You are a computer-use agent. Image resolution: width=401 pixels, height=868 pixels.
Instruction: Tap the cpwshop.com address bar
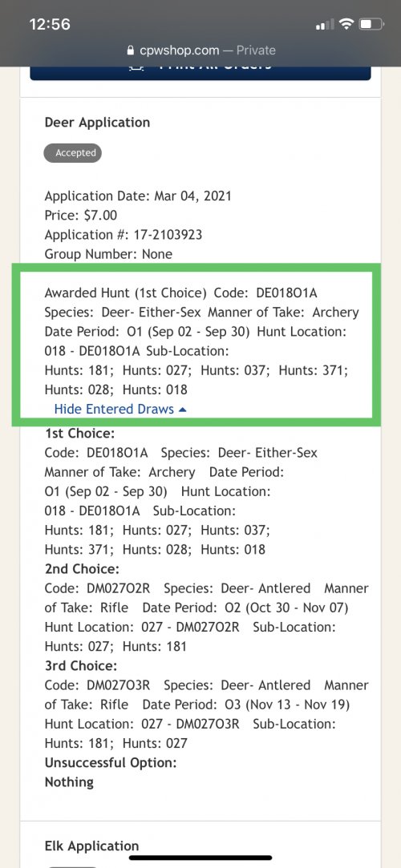tap(200, 50)
